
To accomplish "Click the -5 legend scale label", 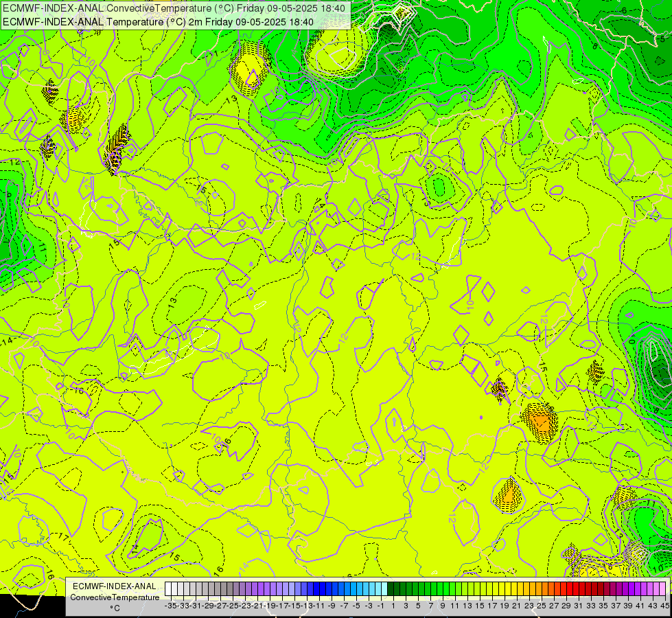I will (x=356, y=606).
